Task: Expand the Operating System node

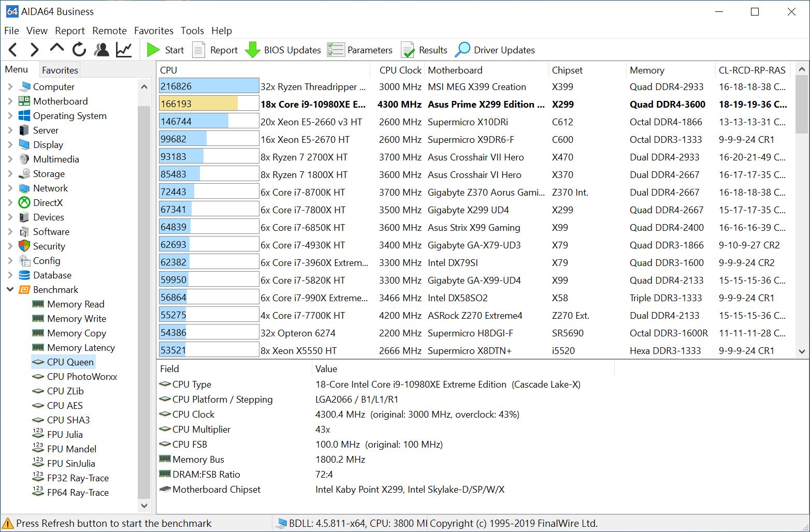Action: (x=10, y=115)
